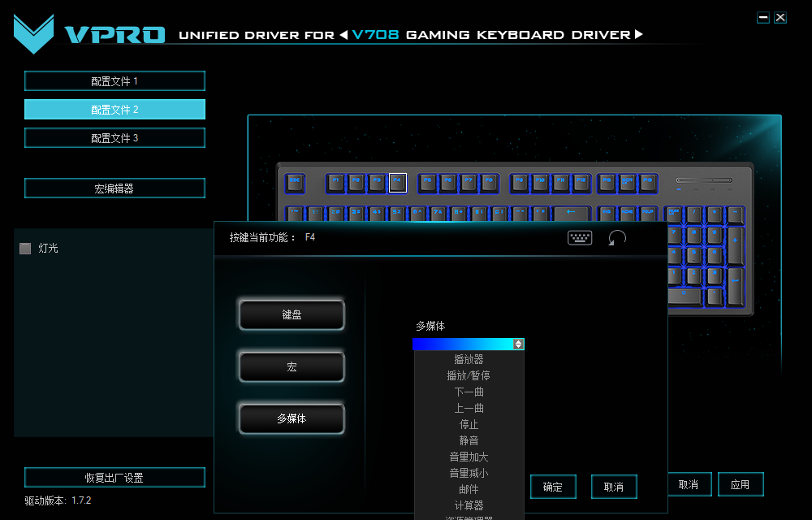Switch to 配置文件 3 profile
Viewport: 812px width, 520px height.
coord(114,138)
